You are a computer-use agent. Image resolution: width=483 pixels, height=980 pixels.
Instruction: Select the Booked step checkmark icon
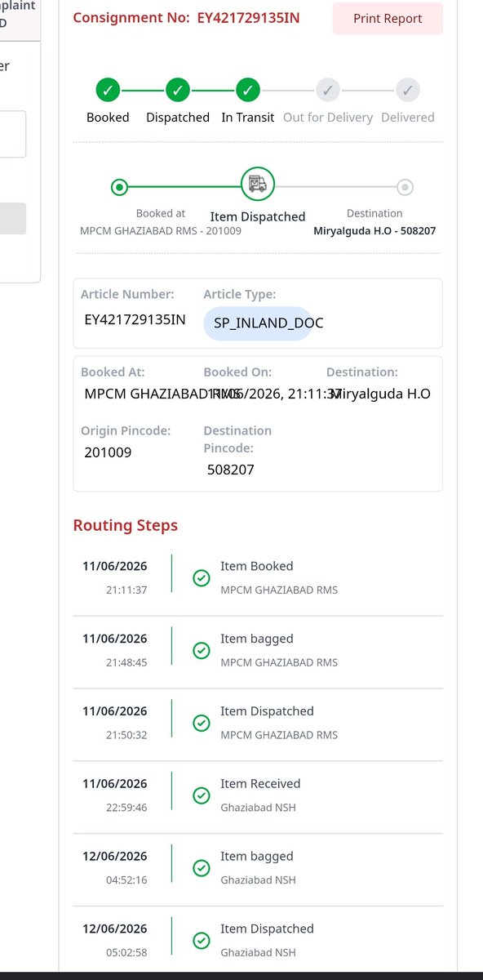click(x=108, y=90)
